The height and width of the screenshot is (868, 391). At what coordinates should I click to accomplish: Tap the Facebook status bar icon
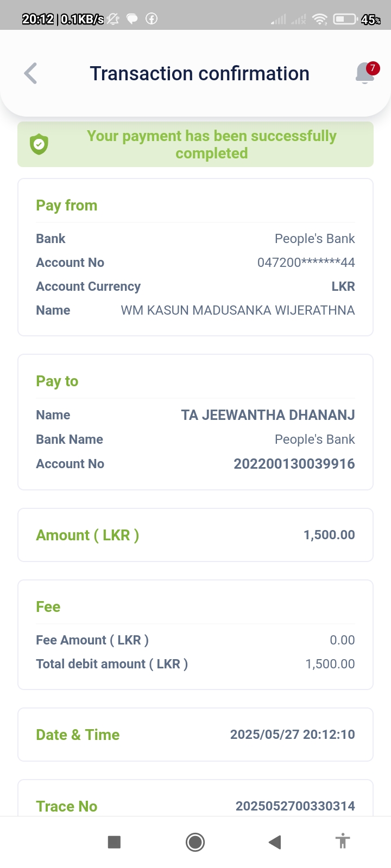coord(152,19)
